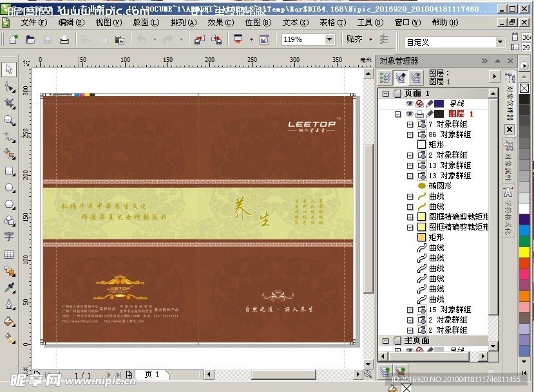Viewport: 534px width, 392px height.
Task: Choose the Crop tool in the toolbox
Action: pyautogui.click(x=9, y=103)
